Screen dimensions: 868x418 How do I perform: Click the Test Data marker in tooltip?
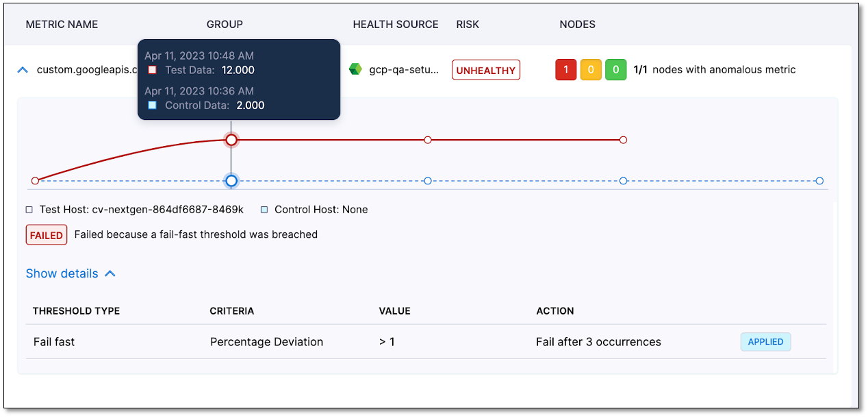tap(152, 70)
